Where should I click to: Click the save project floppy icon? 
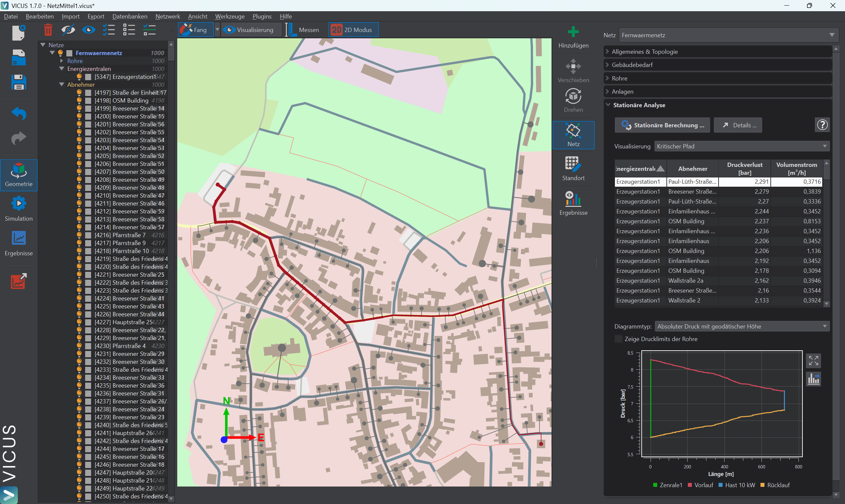[x=19, y=82]
